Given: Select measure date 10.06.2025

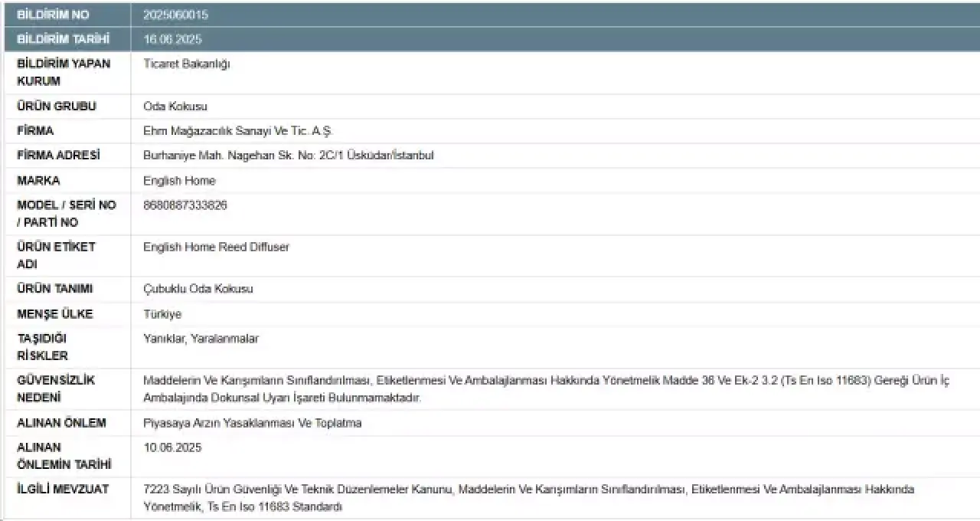Looking at the screenshot, I should [x=172, y=447].
